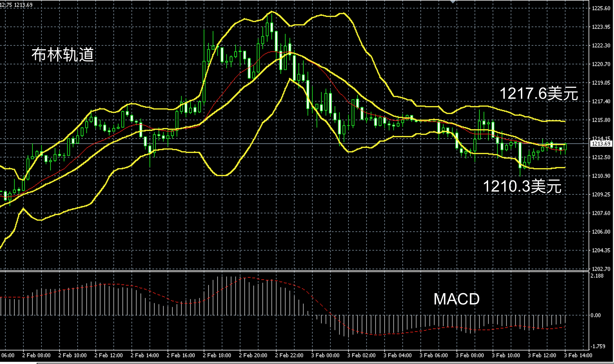Click the 3 Feb 06:00 time axis label
Image resolution: width=614 pixels, height=364 pixels.
433,355
